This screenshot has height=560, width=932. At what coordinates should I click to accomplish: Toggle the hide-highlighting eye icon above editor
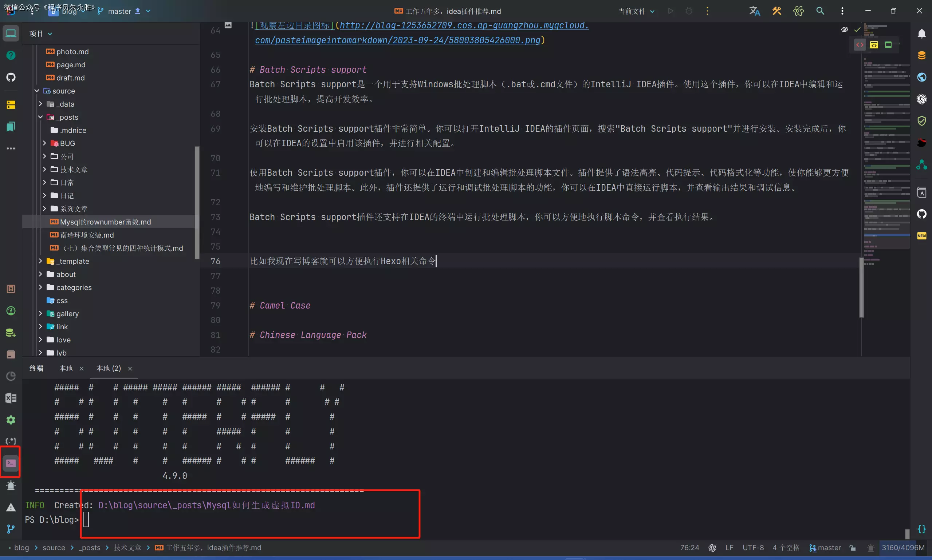pos(845,29)
